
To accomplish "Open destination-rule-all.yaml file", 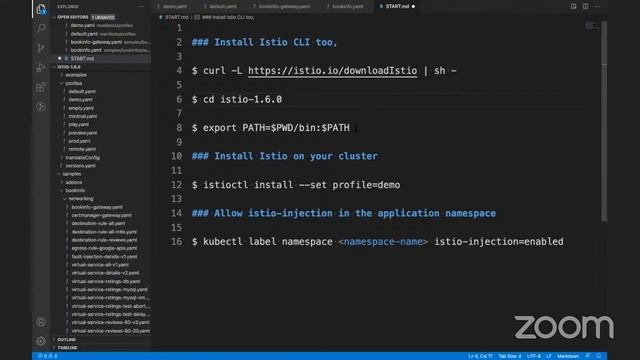I will click(x=98, y=223).
